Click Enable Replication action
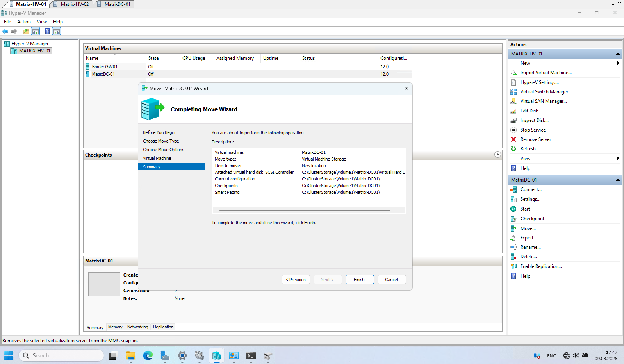This screenshot has height=364, width=624. 541,266
